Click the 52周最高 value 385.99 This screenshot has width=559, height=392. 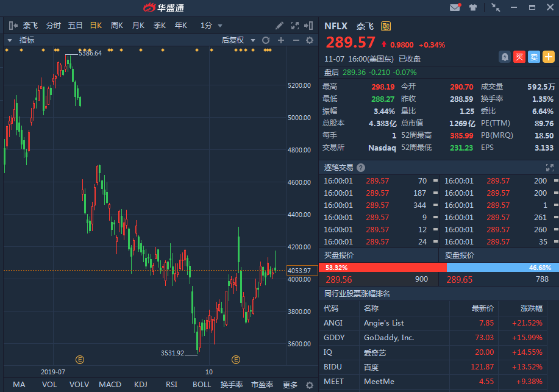pos(461,135)
